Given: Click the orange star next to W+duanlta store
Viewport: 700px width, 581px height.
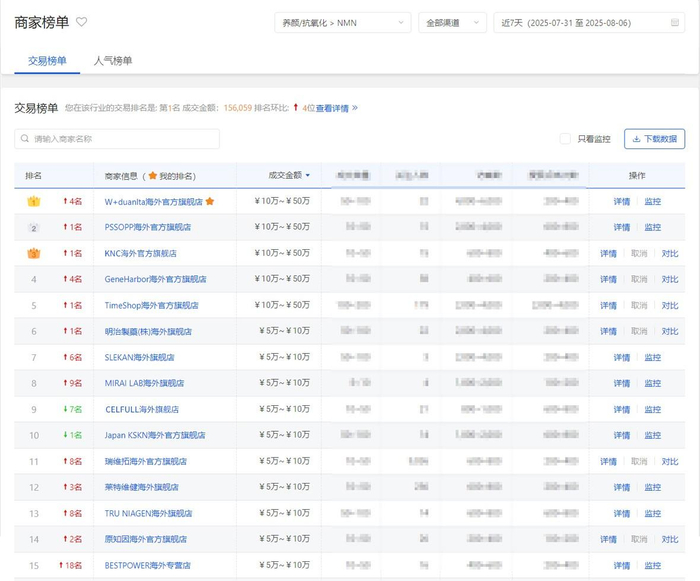Looking at the screenshot, I should tap(210, 201).
